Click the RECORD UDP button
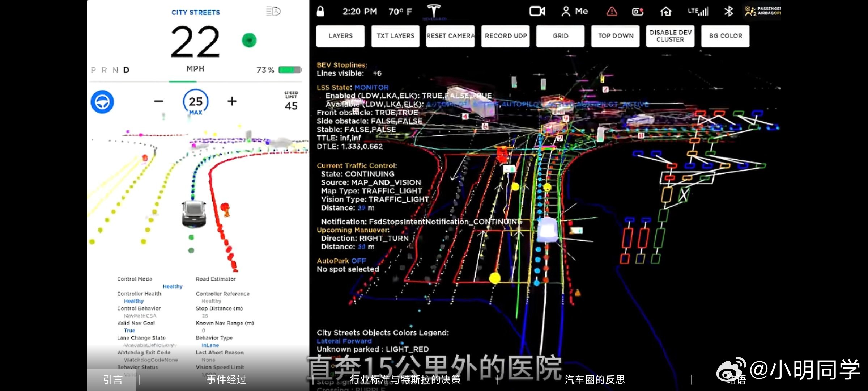 pyautogui.click(x=505, y=36)
